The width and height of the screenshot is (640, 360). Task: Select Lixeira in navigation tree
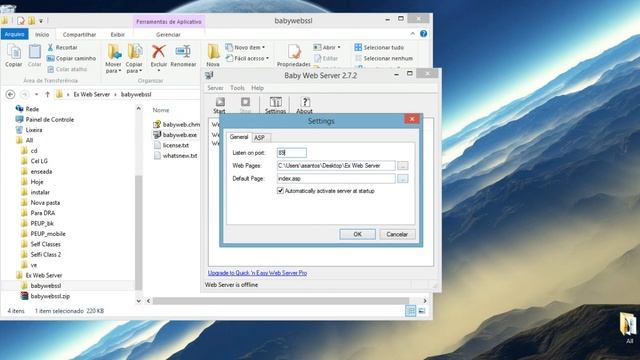click(x=29, y=130)
